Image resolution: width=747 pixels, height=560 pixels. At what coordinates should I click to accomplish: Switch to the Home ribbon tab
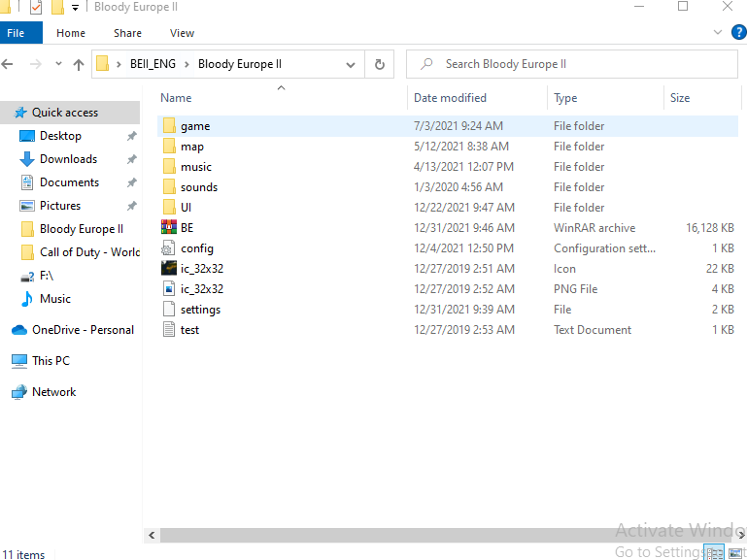[71, 33]
